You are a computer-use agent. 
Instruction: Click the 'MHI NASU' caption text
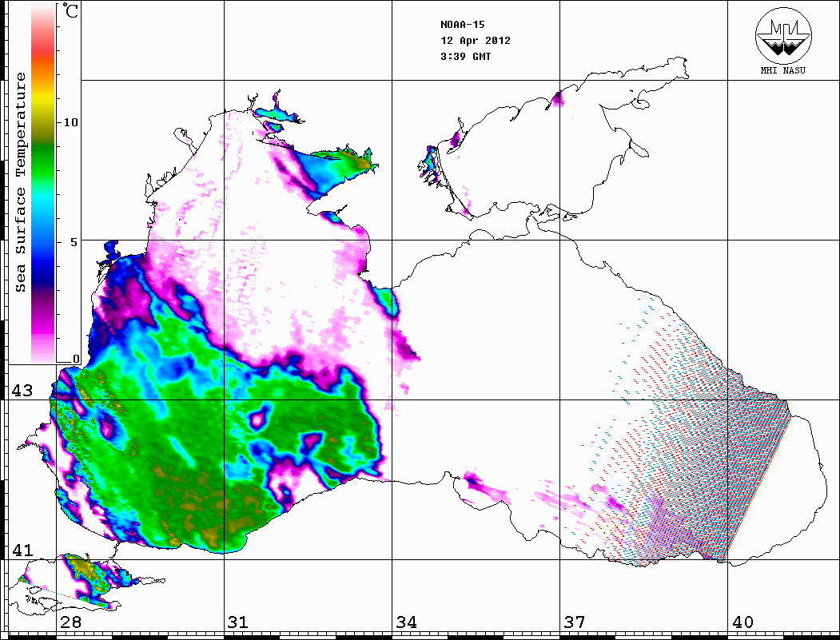[x=782, y=70]
